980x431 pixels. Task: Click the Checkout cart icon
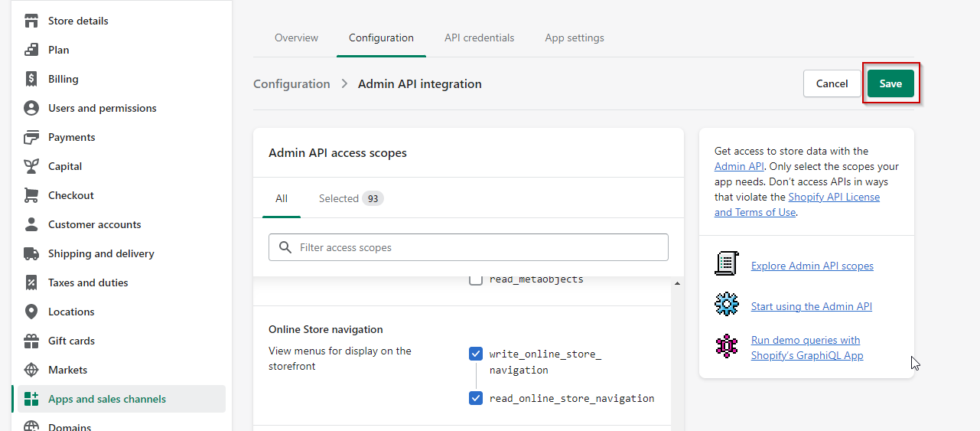point(31,195)
